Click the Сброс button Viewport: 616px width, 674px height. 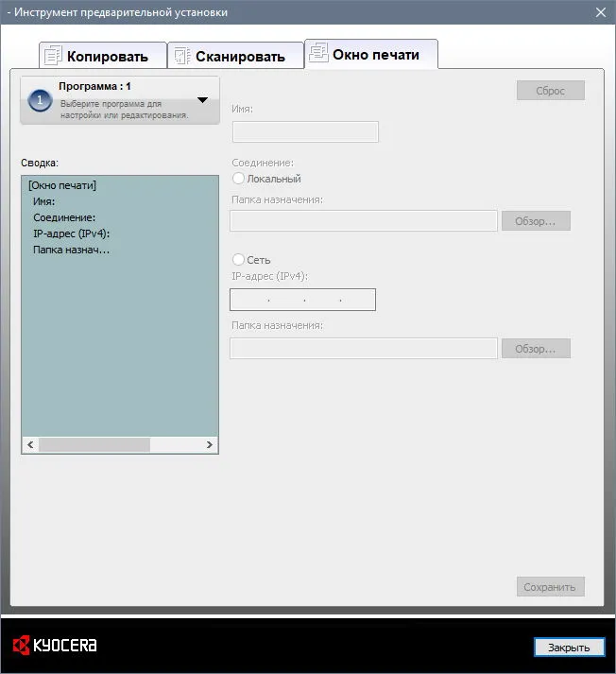pos(550,90)
